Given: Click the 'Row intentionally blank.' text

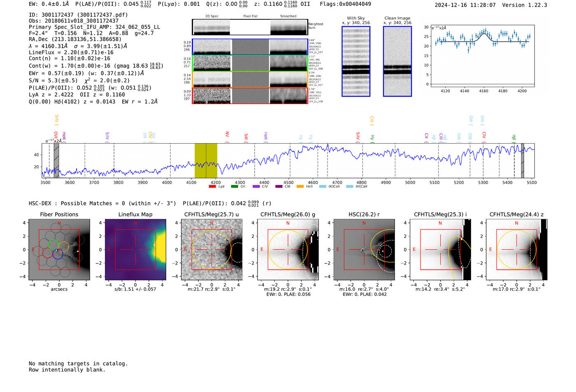Looking at the screenshot, I should [67, 370].
